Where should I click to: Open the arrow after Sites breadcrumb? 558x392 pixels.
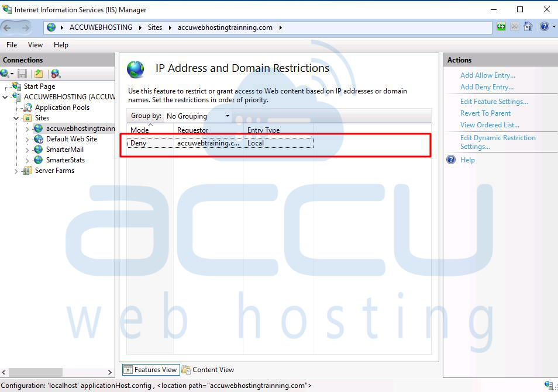click(170, 27)
